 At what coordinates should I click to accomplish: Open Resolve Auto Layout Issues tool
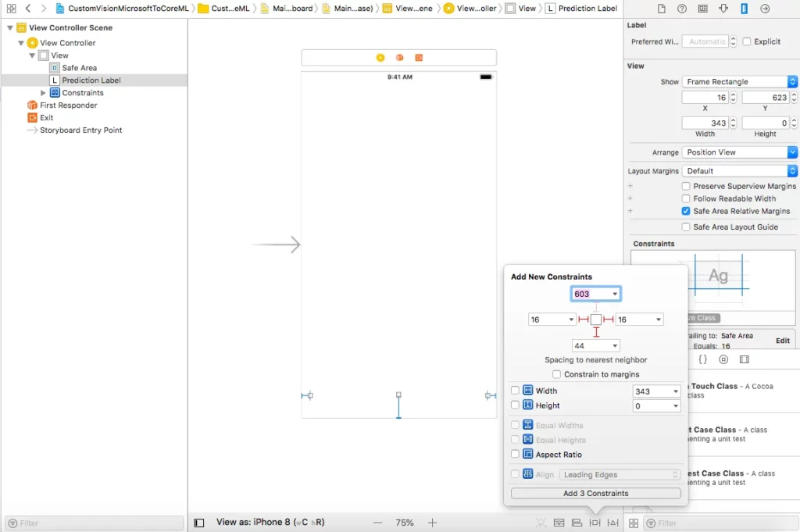tap(612, 523)
